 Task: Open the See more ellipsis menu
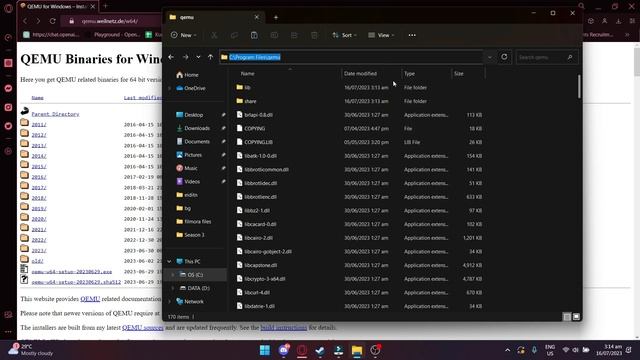[x=412, y=35]
